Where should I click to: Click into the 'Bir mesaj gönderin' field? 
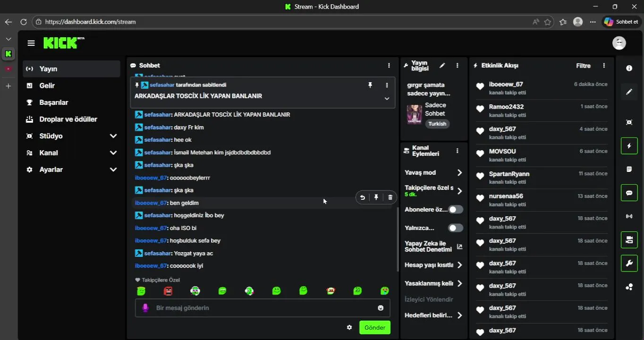click(263, 308)
